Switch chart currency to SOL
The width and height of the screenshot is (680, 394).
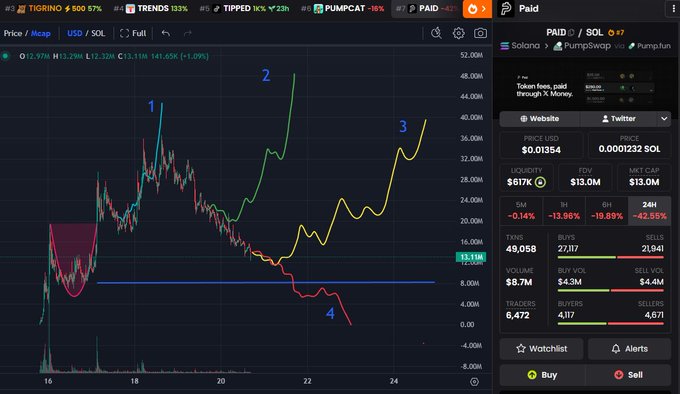point(98,33)
